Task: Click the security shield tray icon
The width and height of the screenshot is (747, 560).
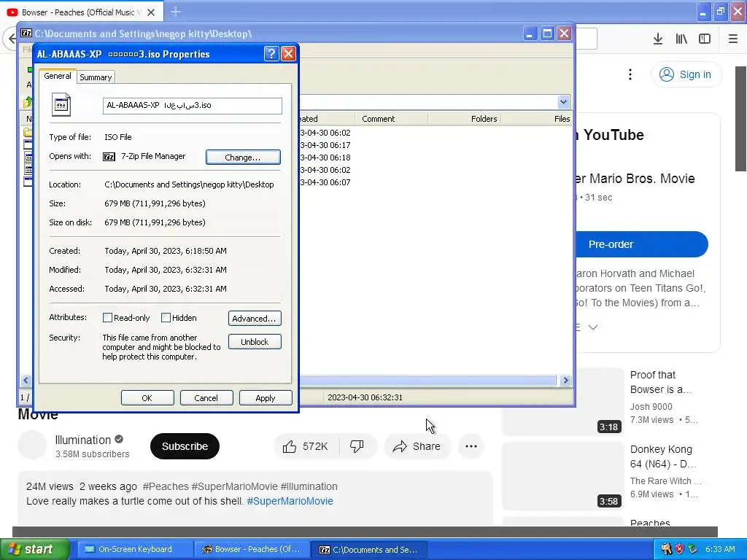Action: pos(679,549)
